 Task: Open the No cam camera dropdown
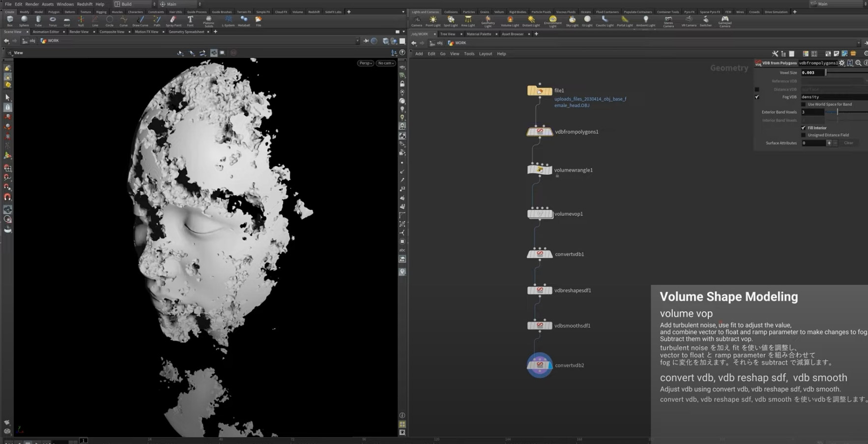click(386, 63)
